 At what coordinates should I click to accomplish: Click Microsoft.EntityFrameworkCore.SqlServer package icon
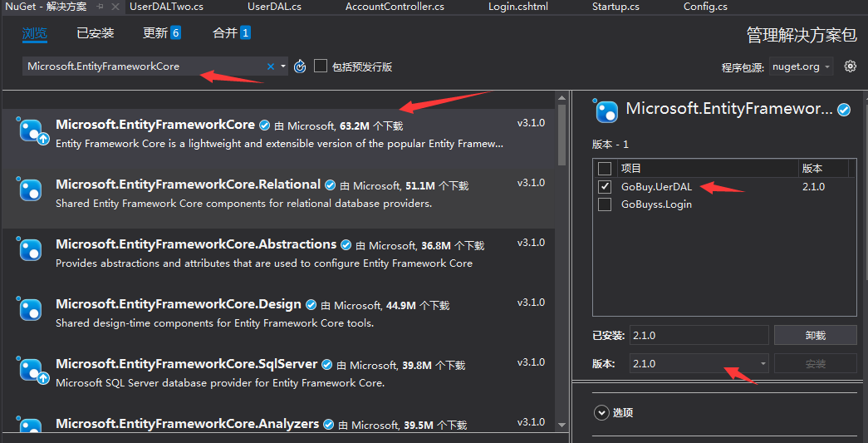(x=34, y=371)
